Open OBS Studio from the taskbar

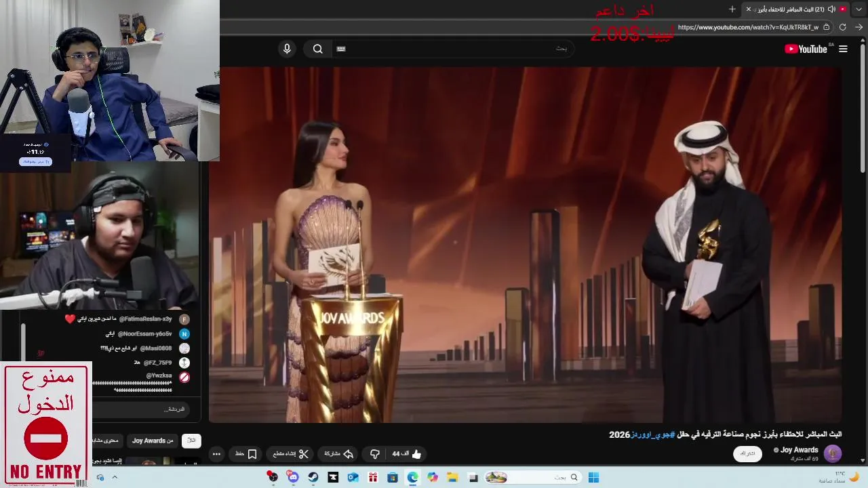click(273, 478)
